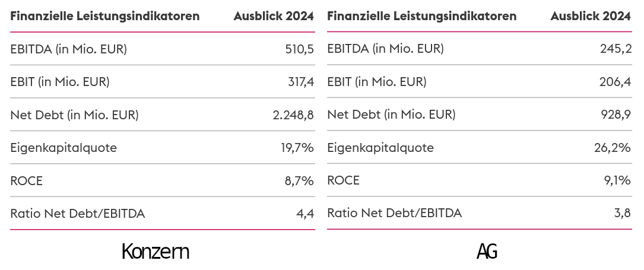The image size is (644, 270).
Task: Click the Eigenkapitalquote value 19,7%
Action: coord(296,148)
